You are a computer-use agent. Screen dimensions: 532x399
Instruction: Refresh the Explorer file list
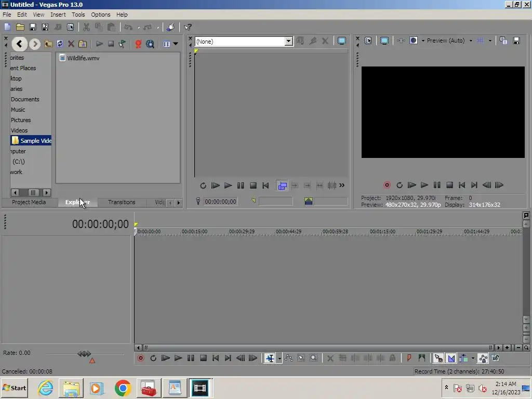coord(60,44)
